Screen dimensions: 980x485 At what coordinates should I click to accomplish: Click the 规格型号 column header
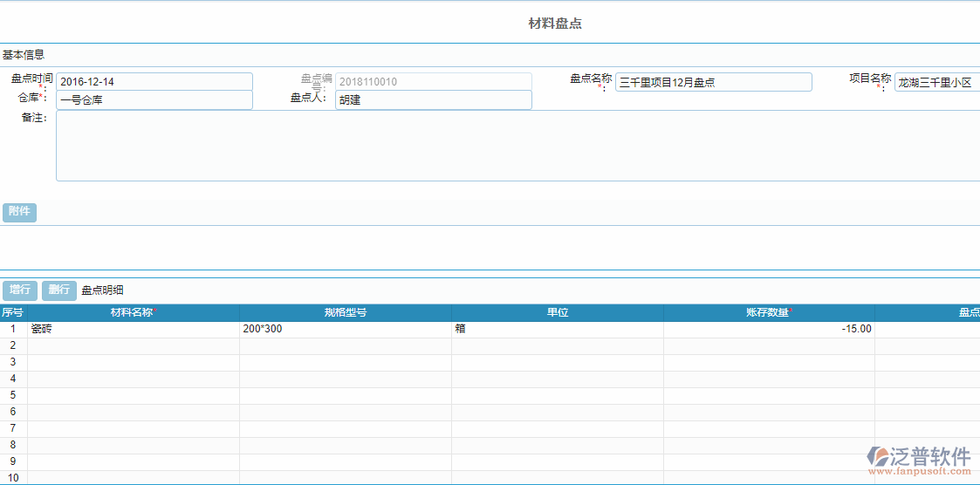[345, 312]
